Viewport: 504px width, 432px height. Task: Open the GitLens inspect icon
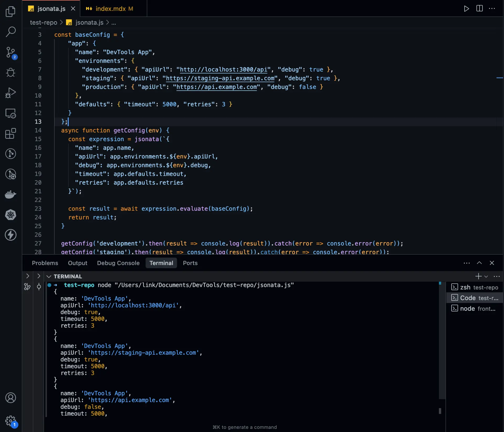[x=10, y=174]
